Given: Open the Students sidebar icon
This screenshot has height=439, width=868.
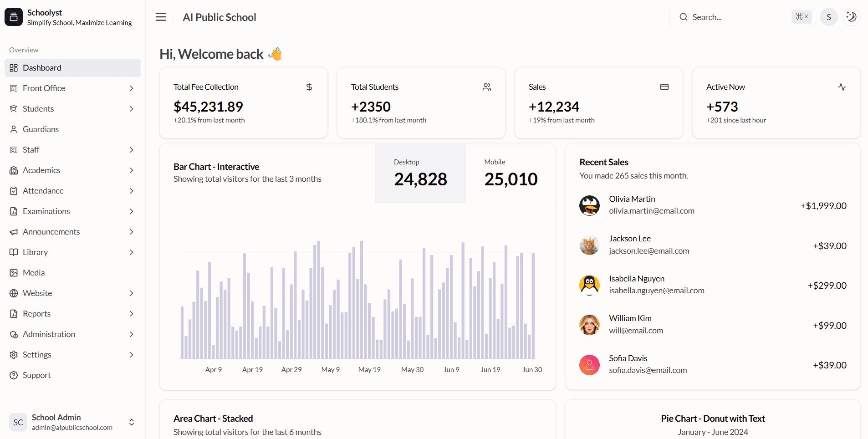Looking at the screenshot, I should coord(14,108).
